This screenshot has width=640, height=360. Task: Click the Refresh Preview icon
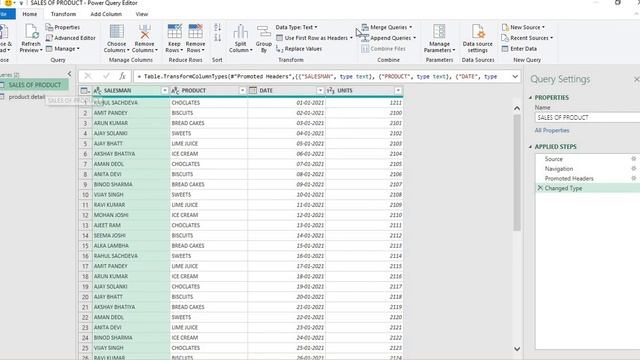pos(31,31)
